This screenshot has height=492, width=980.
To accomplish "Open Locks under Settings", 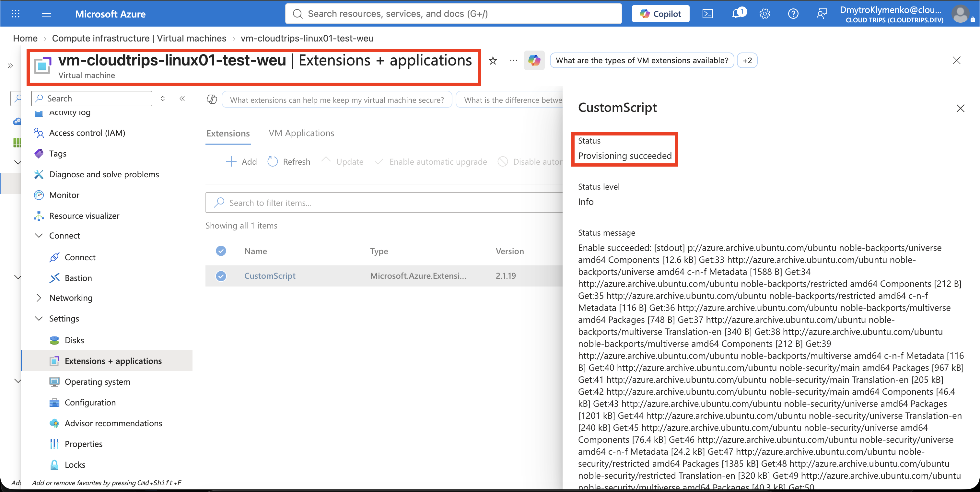I will [75, 464].
